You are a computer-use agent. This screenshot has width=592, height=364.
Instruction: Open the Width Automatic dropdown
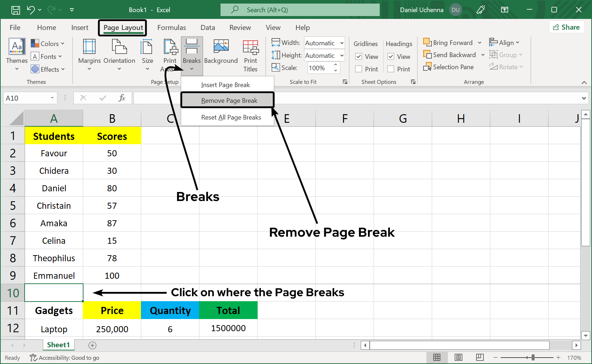(x=341, y=43)
